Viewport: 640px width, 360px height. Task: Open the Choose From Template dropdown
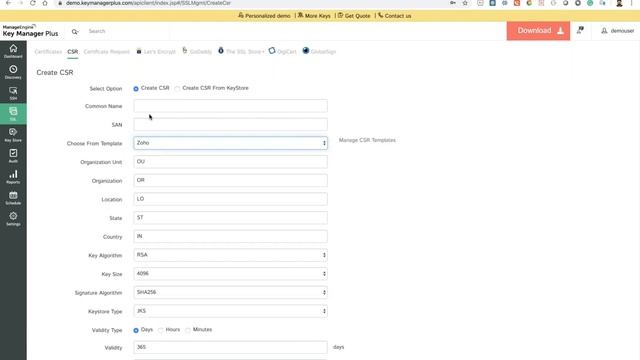tap(230, 143)
